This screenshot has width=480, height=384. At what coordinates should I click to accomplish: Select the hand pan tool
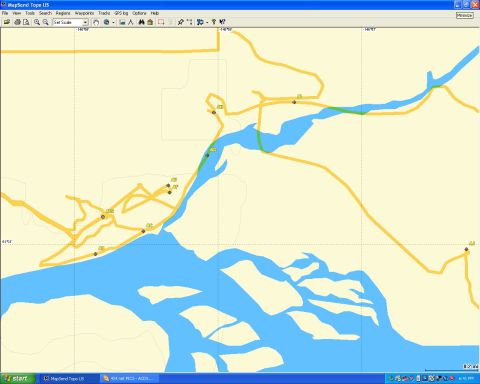pos(96,22)
